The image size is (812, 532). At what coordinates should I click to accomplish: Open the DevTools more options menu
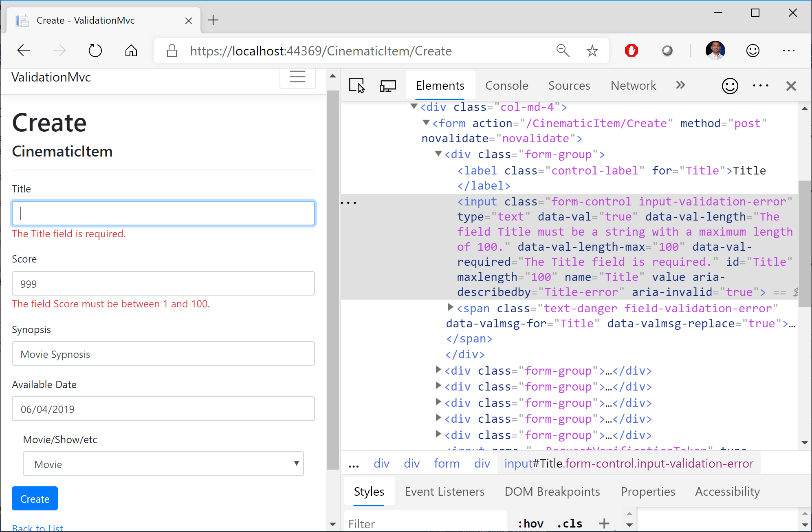pos(760,86)
